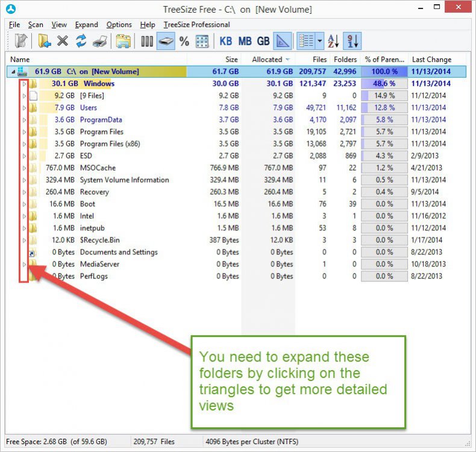This screenshot has height=452, width=476.
Task: Click the 12.8 % bar in the Users row
Action: 384,108
